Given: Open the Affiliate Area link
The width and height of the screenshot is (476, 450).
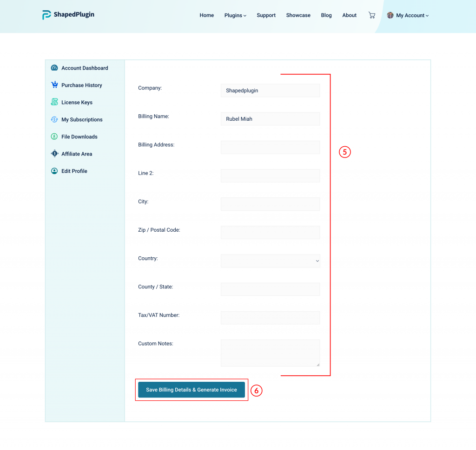Looking at the screenshot, I should pyautogui.click(x=77, y=154).
